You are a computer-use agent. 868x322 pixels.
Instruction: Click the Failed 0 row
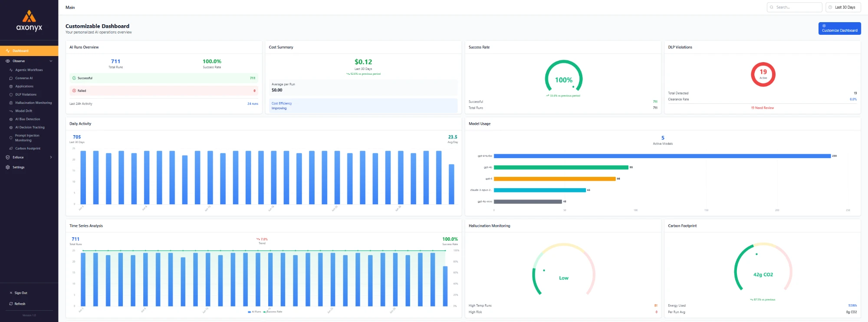(x=164, y=91)
